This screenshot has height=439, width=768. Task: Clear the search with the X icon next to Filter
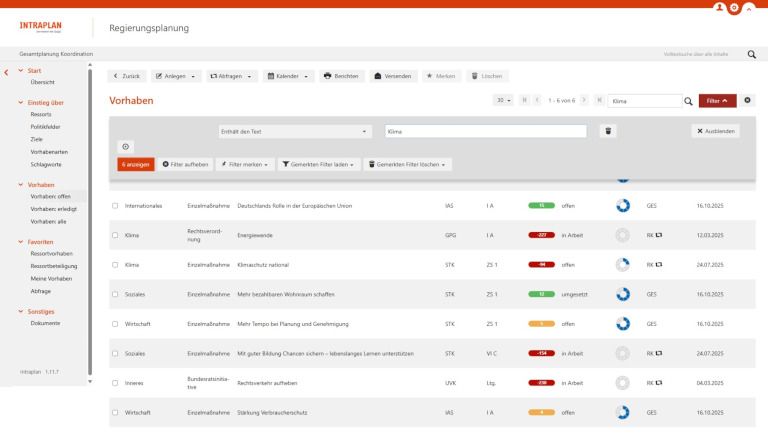(747, 101)
